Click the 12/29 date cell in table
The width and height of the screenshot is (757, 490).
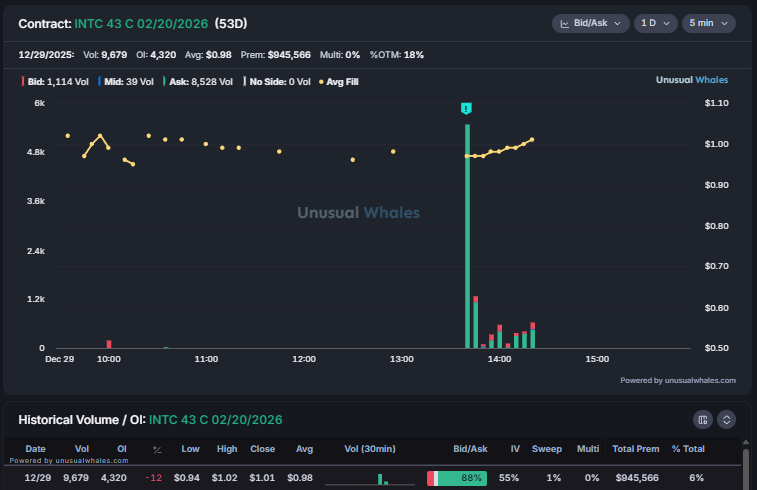(38, 478)
